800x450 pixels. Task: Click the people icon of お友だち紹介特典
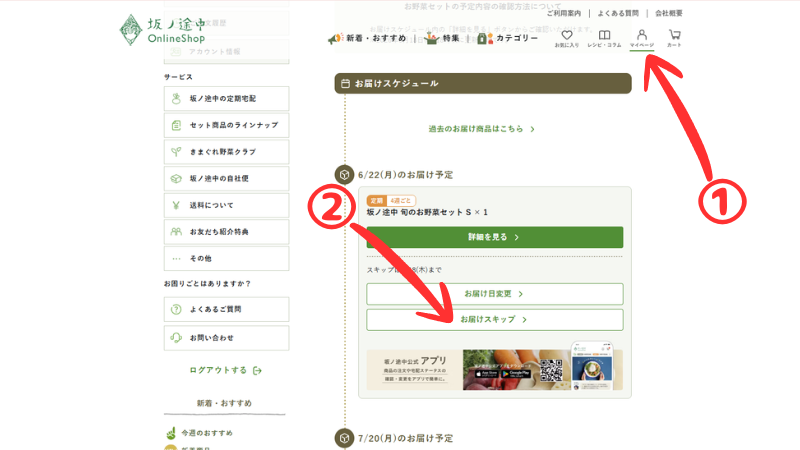coord(176,232)
